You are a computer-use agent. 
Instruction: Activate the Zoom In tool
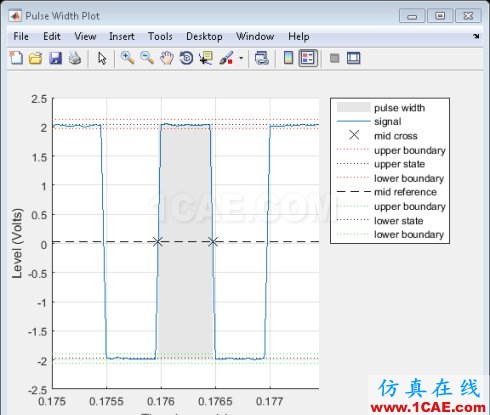click(127, 58)
